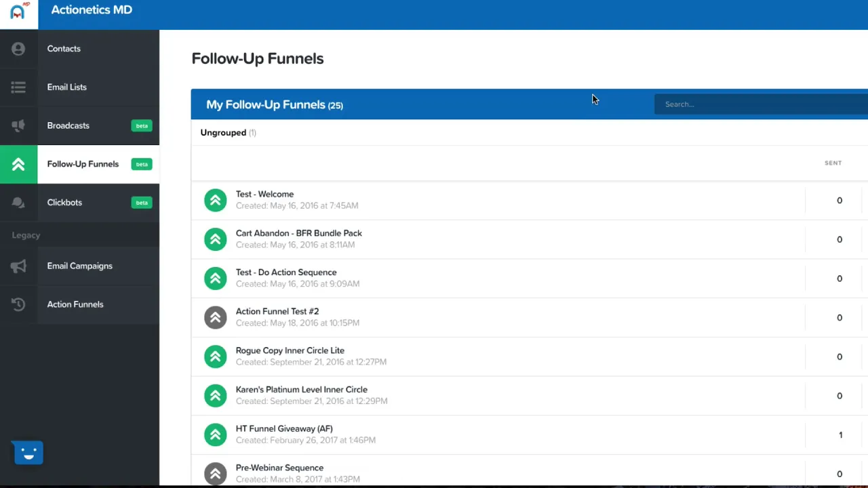Click the icon for Rogue Copy Inner Circle Lite
Viewport: 868px width, 488px height.
(216, 357)
